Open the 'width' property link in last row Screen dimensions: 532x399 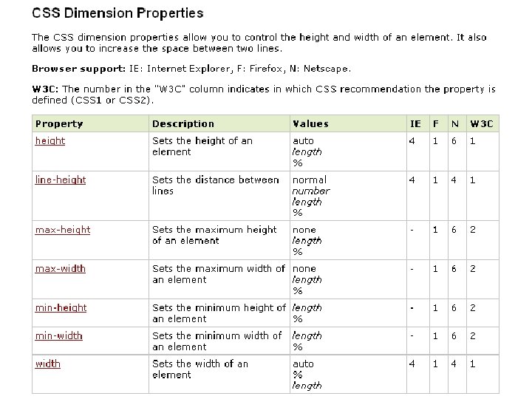(x=48, y=364)
